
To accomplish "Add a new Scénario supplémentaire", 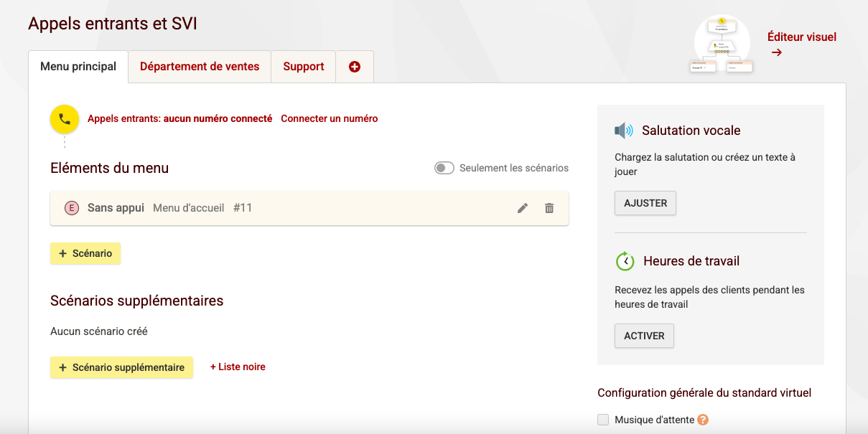I will point(121,367).
